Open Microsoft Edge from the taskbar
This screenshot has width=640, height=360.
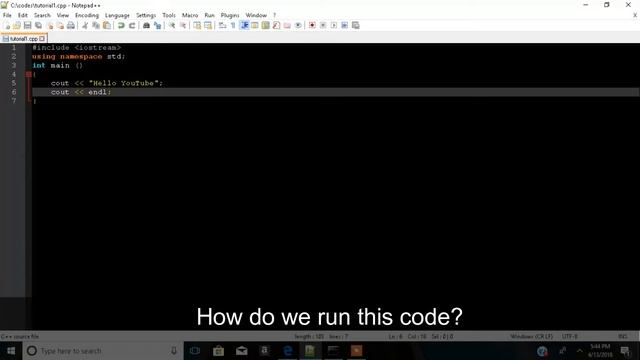tap(287, 351)
